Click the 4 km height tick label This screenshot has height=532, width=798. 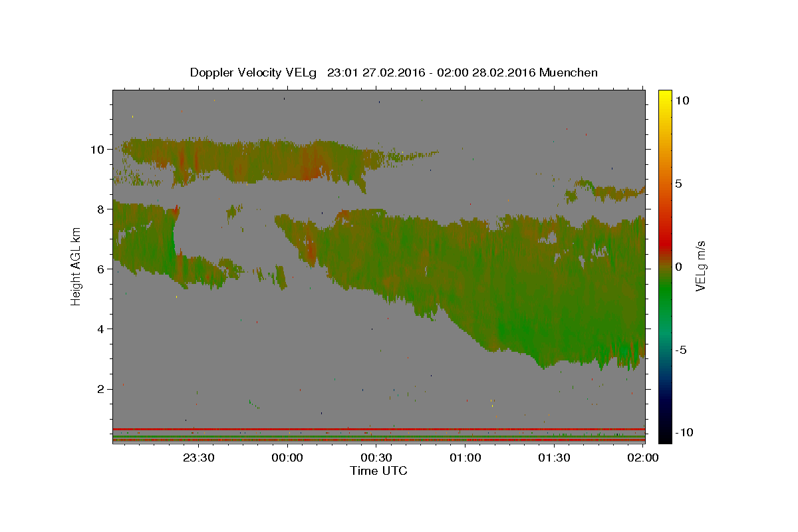(x=101, y=329)
